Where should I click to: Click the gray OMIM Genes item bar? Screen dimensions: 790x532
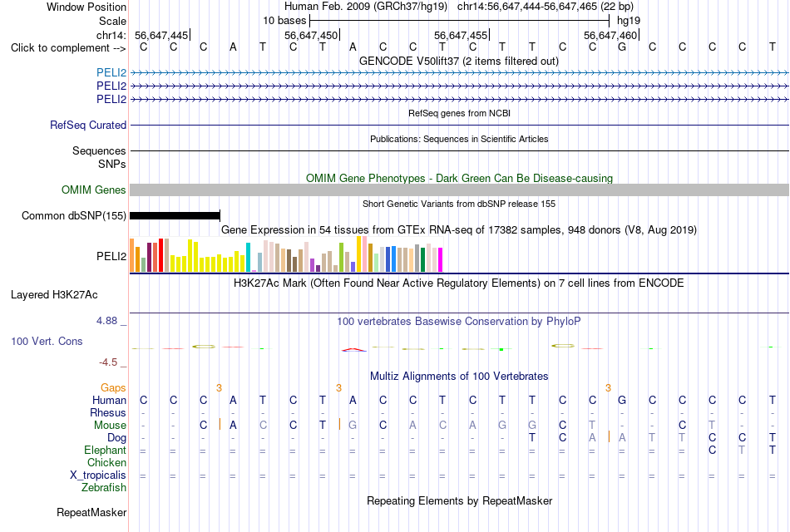click(x=459, y=190)
